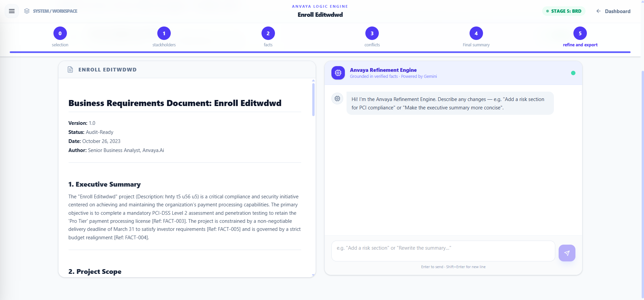The width and height of the screenshot is (644, 300).
Task: Click the SYSTEM / WORKSPACE breadcrumb
Action: tap(55, 11)
